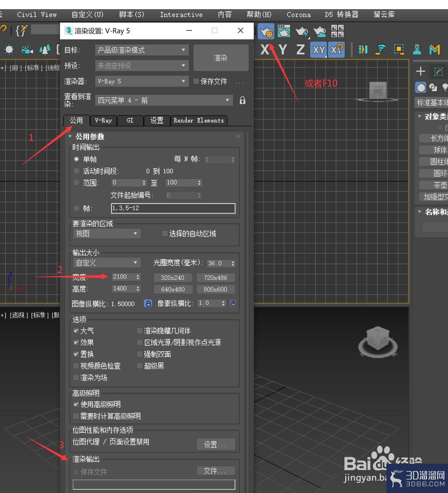Open the Align tool icon
Screen dimensions: 448x493
(381, 50)
